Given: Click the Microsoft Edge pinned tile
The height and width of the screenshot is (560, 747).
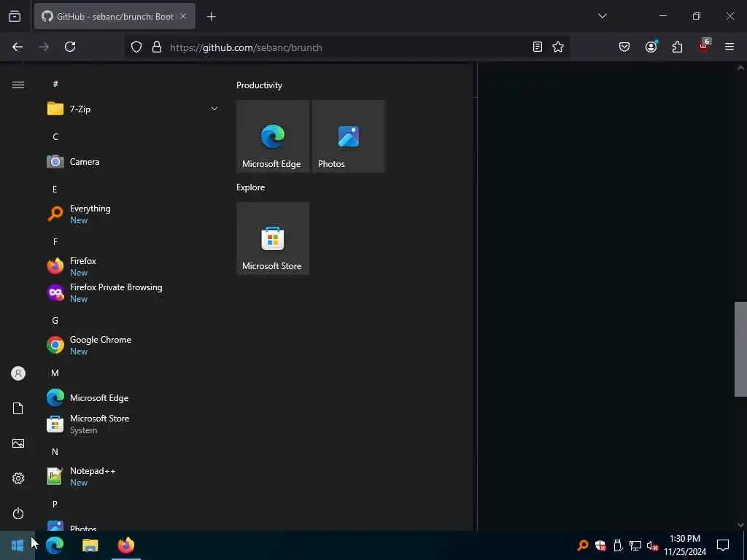Looking at the screenshot, I should [x=273, y=136].
